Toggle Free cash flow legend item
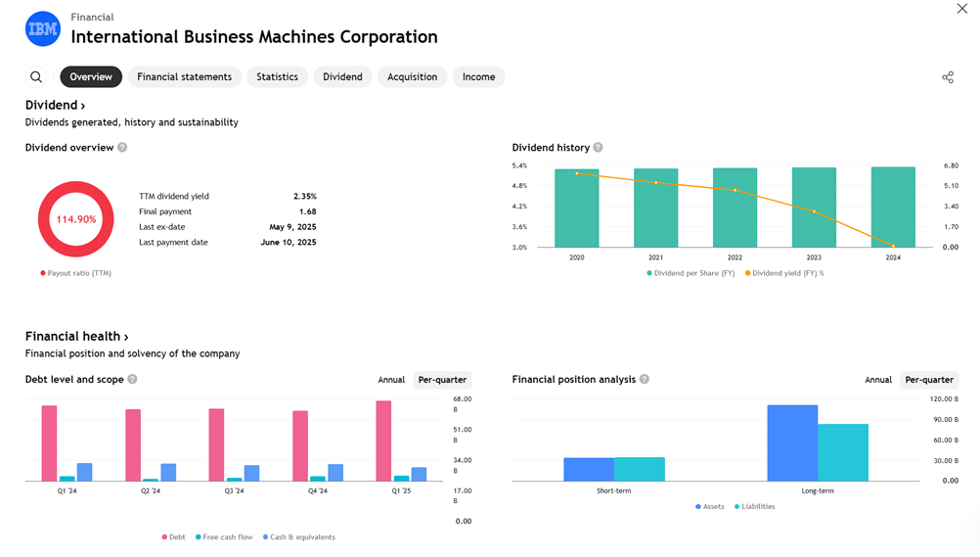The height and width of the screenshot is (557, 980). (224, 537)
